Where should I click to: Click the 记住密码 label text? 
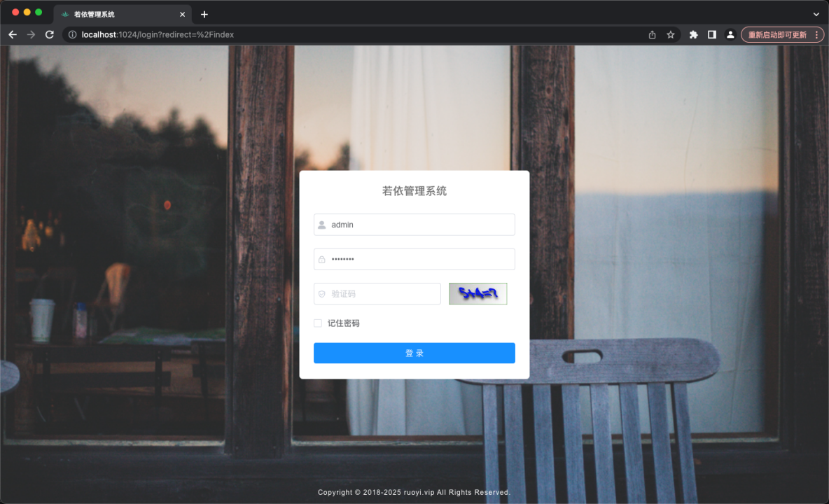coord(344,323)
